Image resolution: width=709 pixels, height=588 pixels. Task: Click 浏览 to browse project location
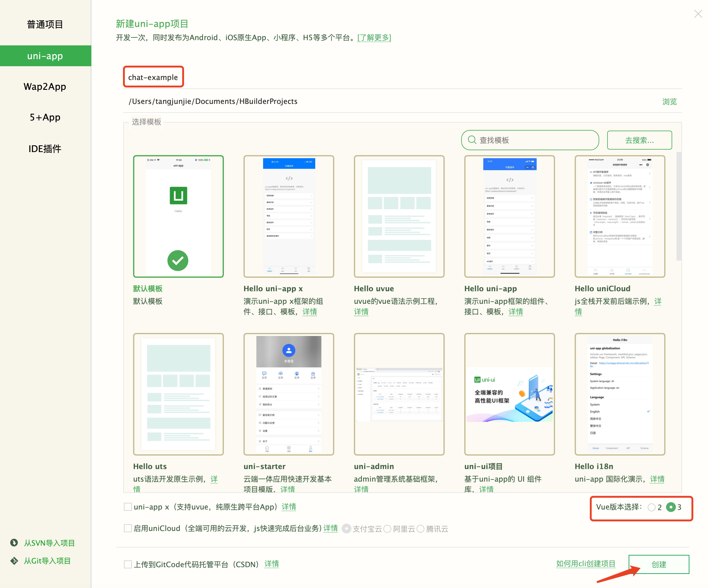pos(669,101)
